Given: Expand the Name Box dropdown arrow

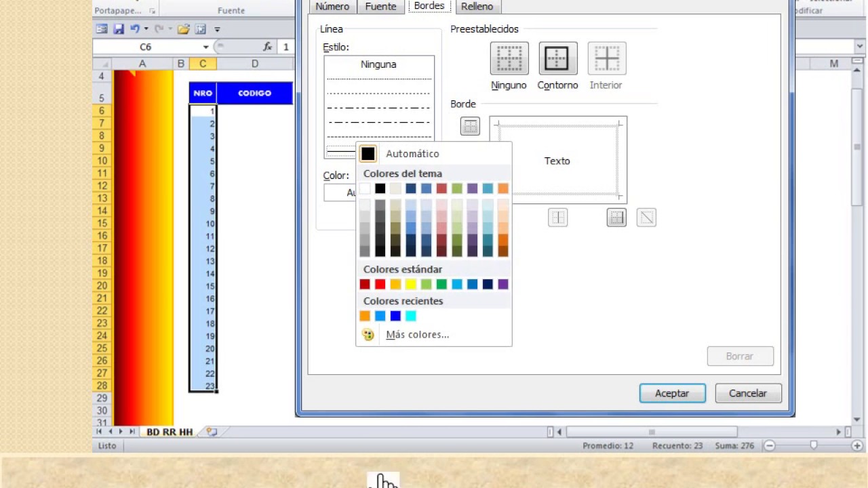Looking at the screenshot, I should [x=206, y=47].
